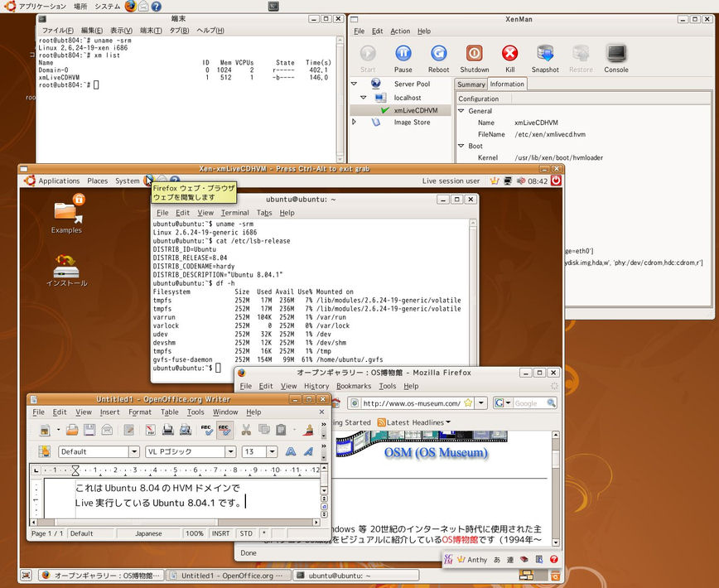This screenshot has height=588, width=719.
Task: Click the Firefox search magnifier icon
Action: [x=551, y=402]
